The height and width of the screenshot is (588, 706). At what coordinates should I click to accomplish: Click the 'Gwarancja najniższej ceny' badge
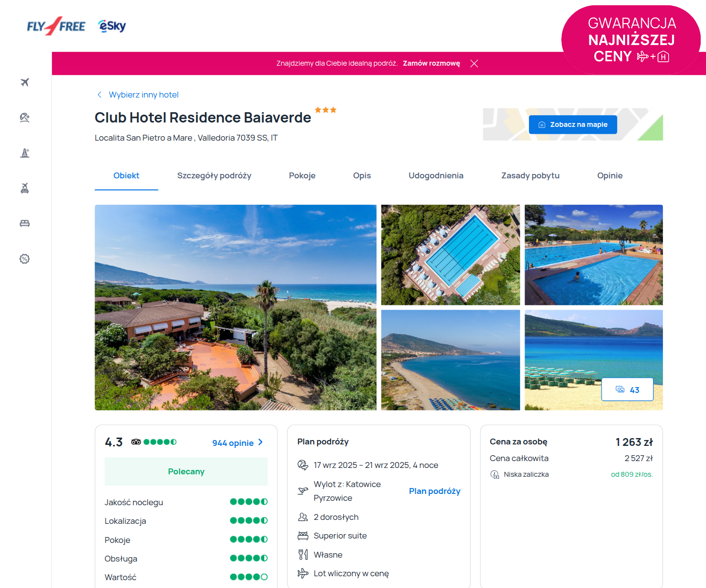click(631, 40)
